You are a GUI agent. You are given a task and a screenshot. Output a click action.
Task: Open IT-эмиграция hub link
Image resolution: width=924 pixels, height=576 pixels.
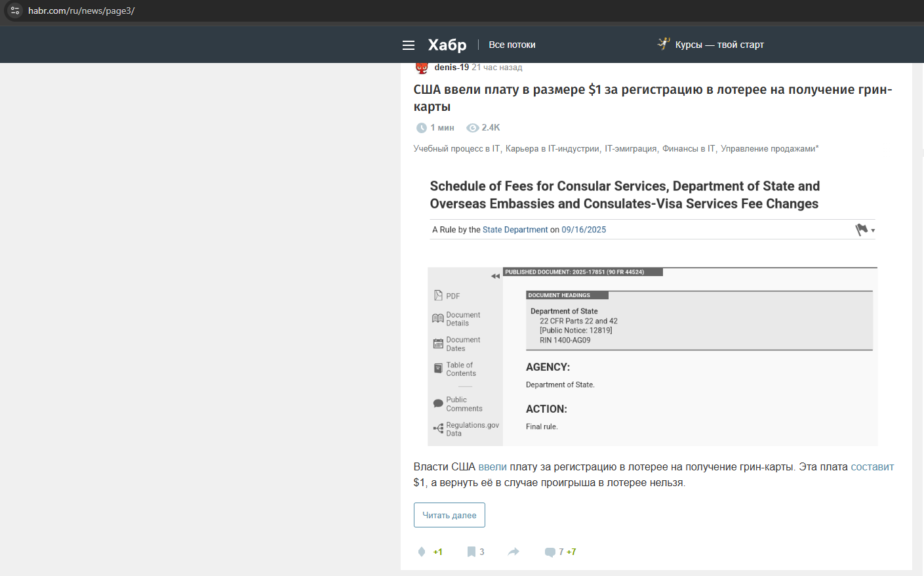631,149
